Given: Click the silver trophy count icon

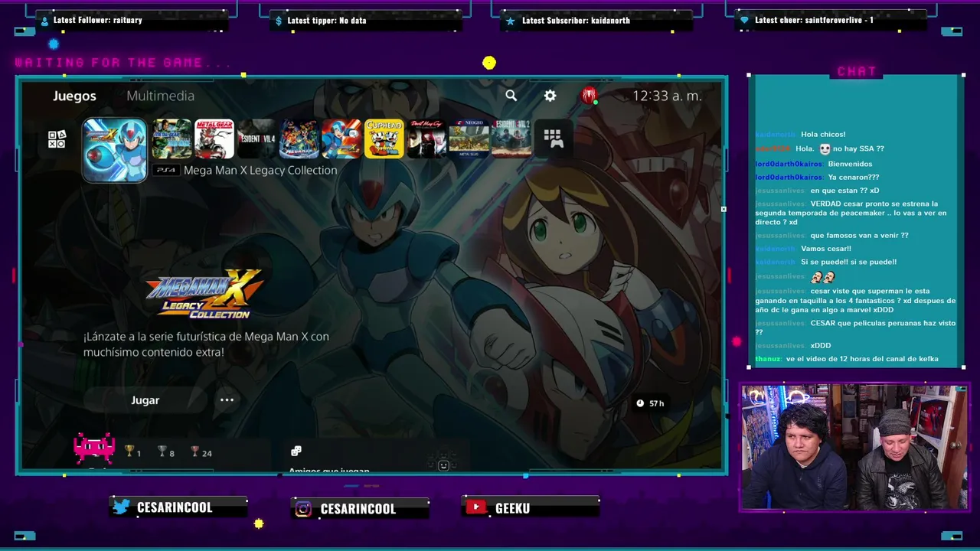Looking at the screenshot, I should click(x=162, y=452).
